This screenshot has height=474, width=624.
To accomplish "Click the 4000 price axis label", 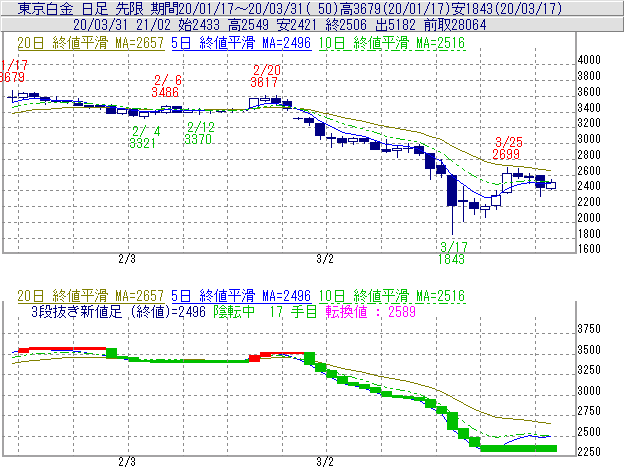I will (x=589, y=60).
